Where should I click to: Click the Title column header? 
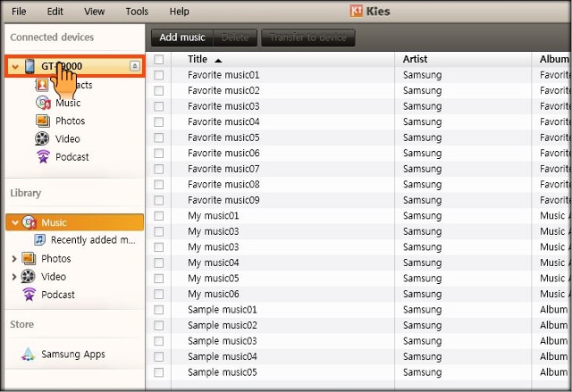(282, 59)
